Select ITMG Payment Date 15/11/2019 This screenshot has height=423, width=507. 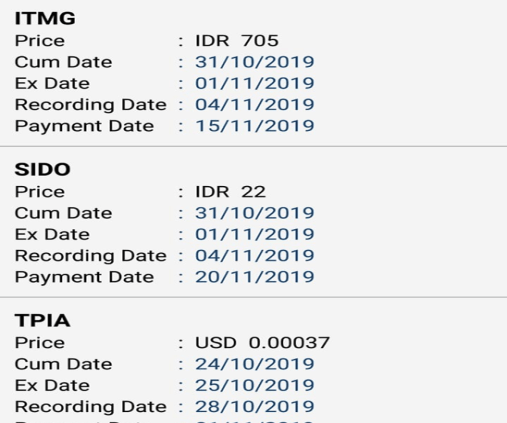pos(255,126)
